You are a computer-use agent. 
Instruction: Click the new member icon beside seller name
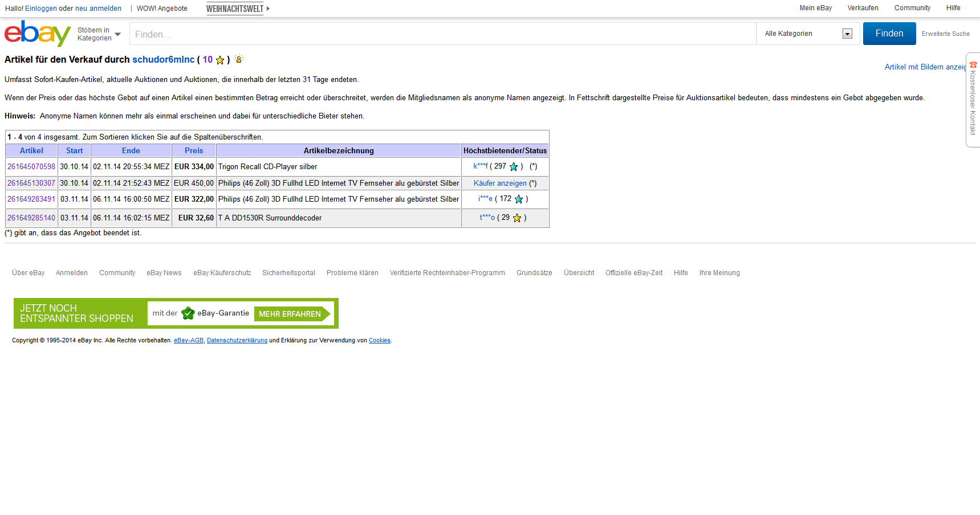click(239, 59)
